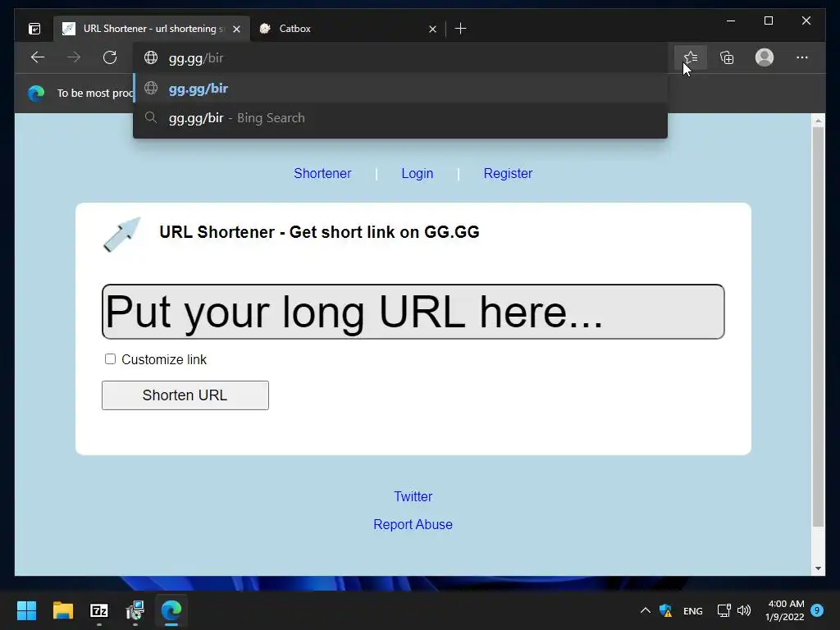This screenshot has width=840, height=630.
Task: Open a new tab with plus button
Action: coord(460,29)
